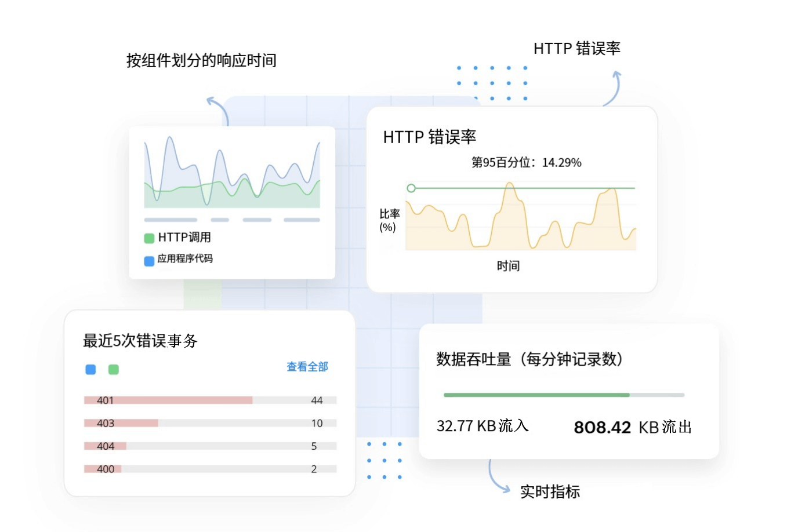Viewport: 798px width, 532px height.
Task: Click the green legend square above error list
Action: click(114, 369)
